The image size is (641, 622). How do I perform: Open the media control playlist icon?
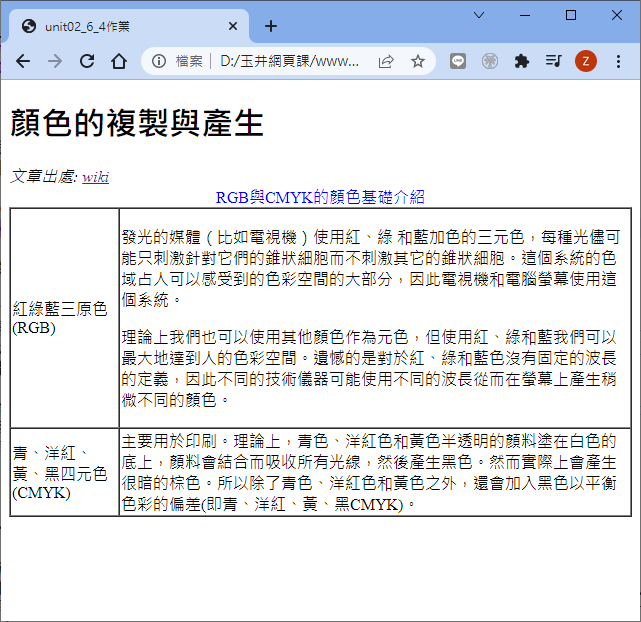tap(553, 61)
